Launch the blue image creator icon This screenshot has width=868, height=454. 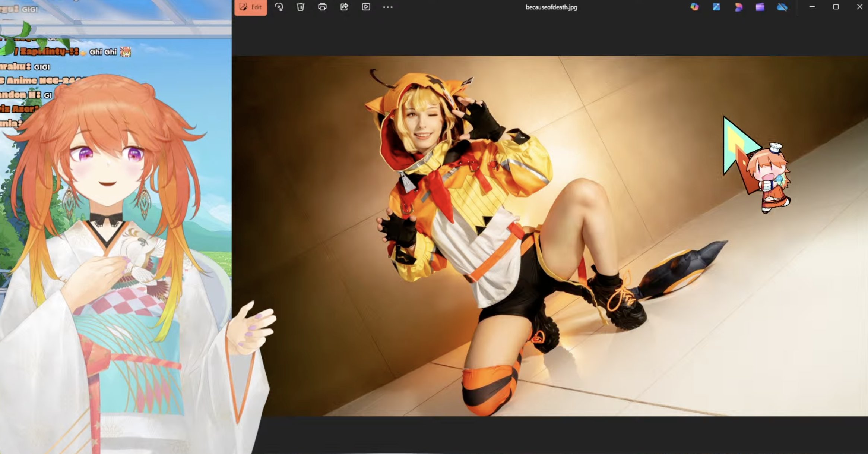pos(716,7)
